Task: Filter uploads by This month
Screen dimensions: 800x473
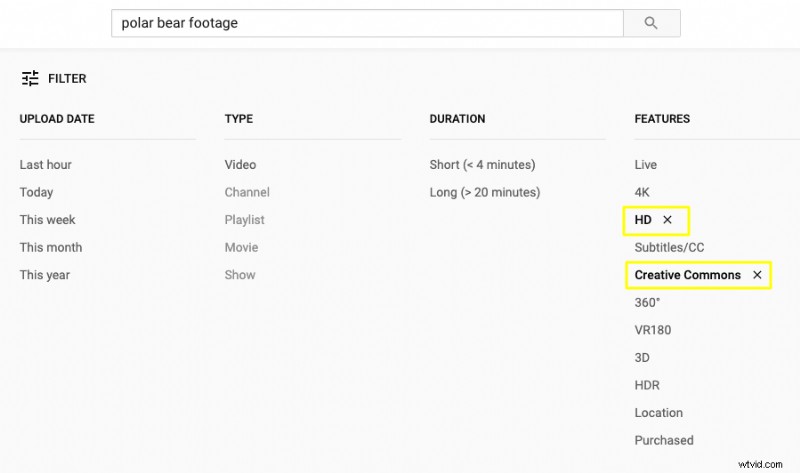Action: 51,247
